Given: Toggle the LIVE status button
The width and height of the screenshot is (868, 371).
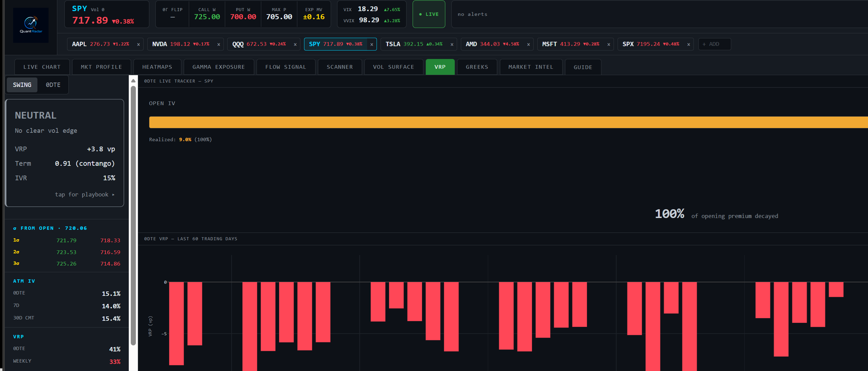Looking at the screenshot, I should point(429,14).
